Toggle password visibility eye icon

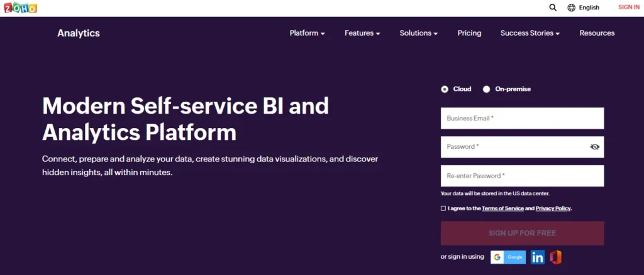pyautogui.click(x=595, y=147)
